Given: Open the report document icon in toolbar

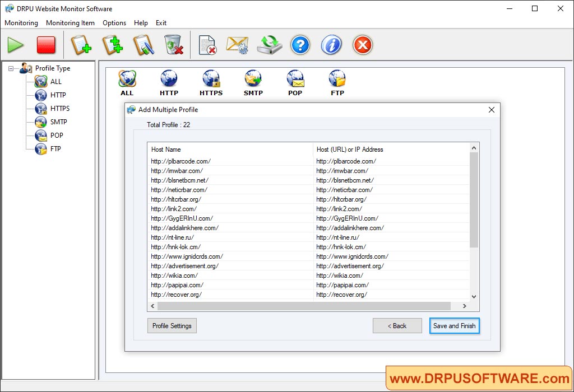Looking at the screenshot, I should pyautogui.click(x=208, y=45).
